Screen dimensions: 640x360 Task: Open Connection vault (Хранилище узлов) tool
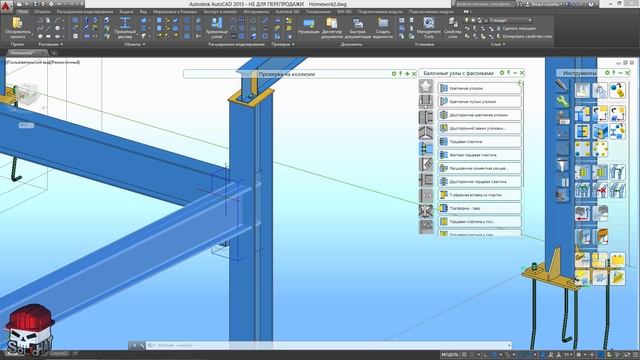coord(217,28)
